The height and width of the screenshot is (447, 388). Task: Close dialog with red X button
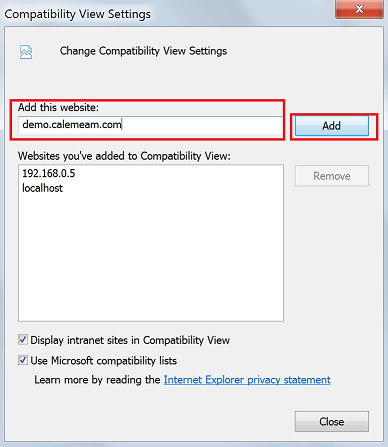tap(359, 9)
